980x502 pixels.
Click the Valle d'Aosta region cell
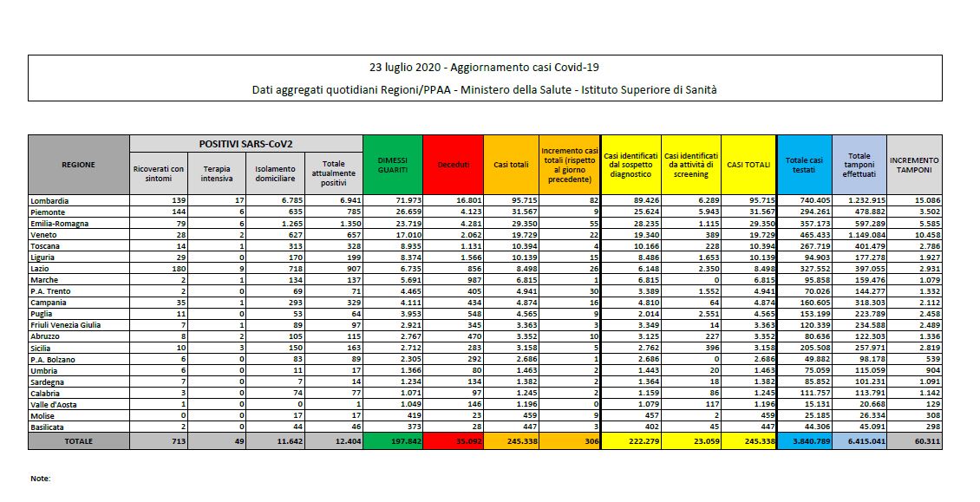click(x=54, y=403)
